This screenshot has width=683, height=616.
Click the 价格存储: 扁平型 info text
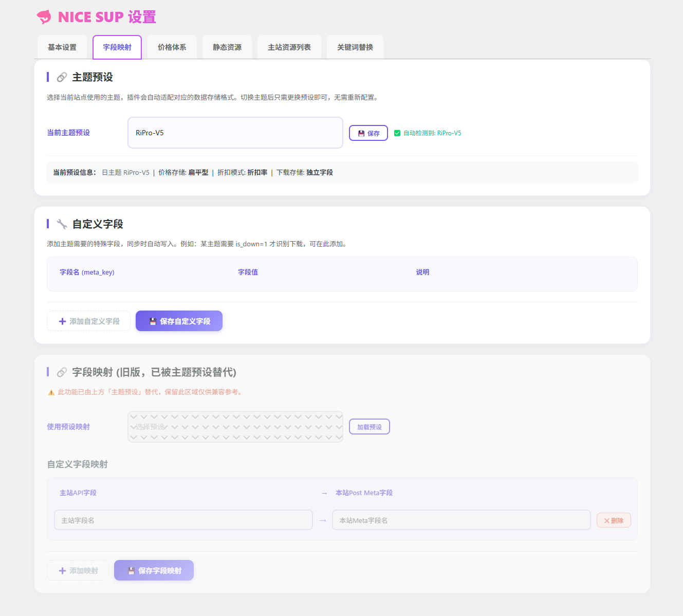pyautogui.click(x=183, y=173)
